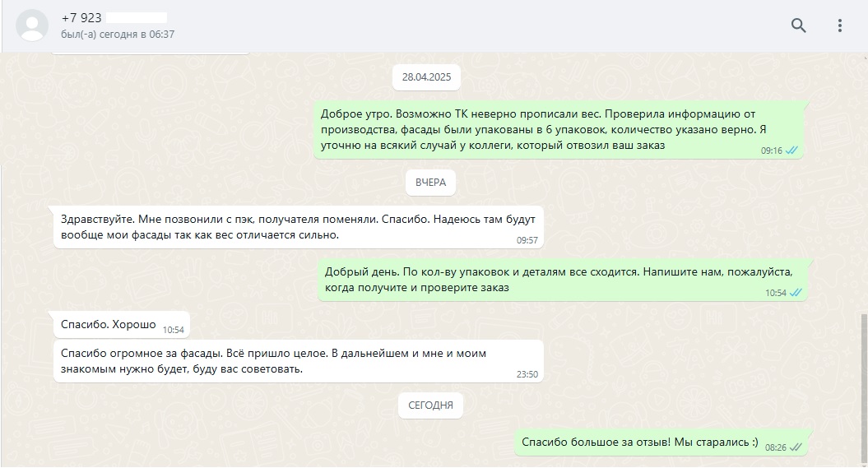Image resolution: width=868 pixels, height=468 pixels.
Task: Select message starting 'Доброе утро. Возможно ТК'
Action: (558, 129)
